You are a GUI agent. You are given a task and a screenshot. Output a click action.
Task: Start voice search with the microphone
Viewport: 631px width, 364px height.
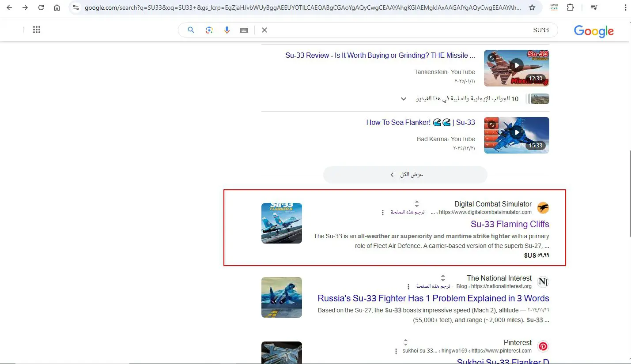coord(227,30)
